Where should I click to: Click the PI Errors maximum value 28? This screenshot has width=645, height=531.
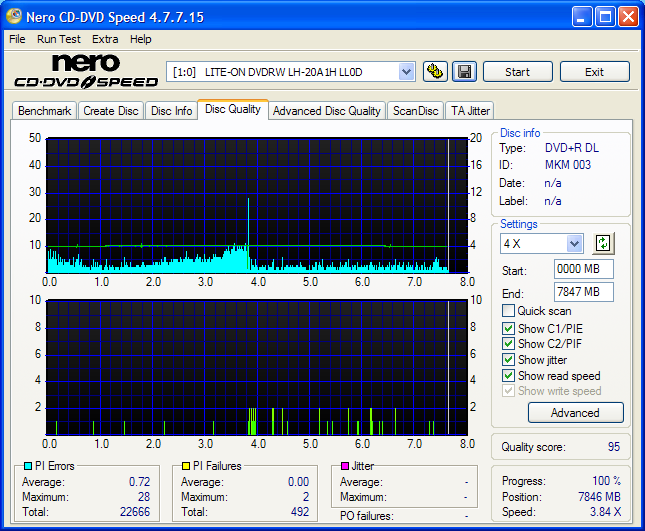click(x=144, y=496)
